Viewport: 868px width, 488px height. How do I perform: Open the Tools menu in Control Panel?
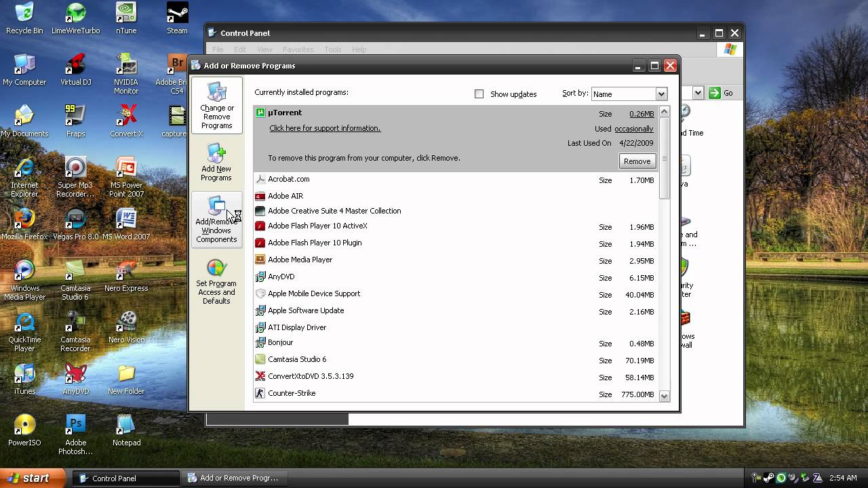point(332,49)
